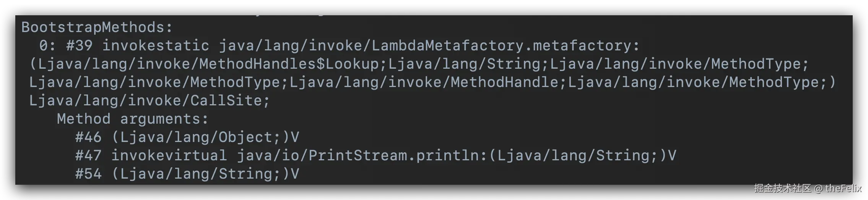Click Ljava/lang/invoke/MethodHandle; parameter text

pyautogui.click(x=427, y=82)
